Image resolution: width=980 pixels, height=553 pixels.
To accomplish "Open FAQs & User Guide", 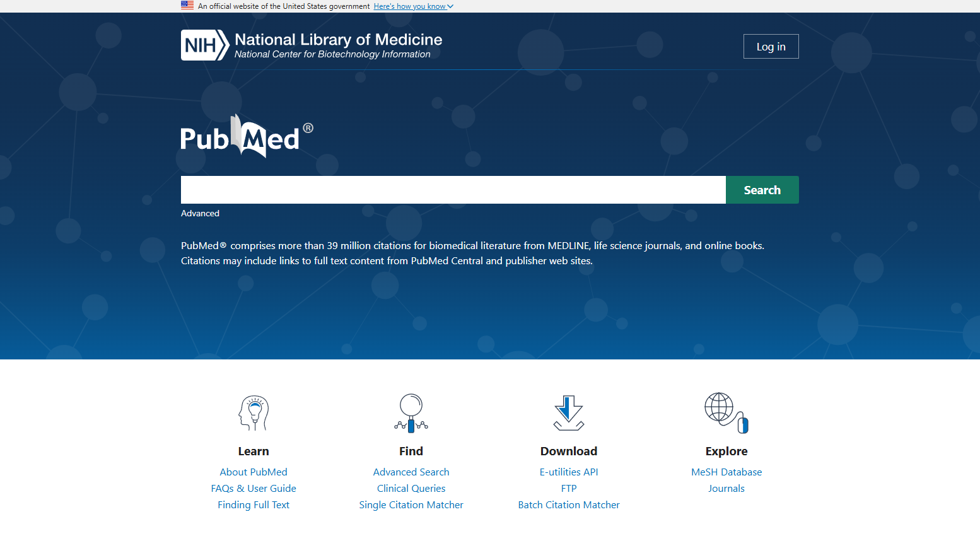I will pyautogui.click(x=254, y=488).
